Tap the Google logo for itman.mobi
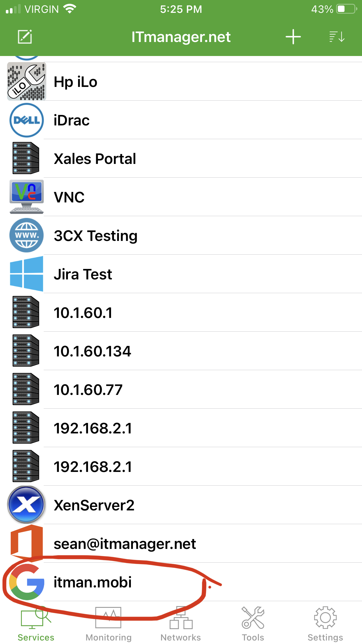The image size is (362, 644). point(27,582)
